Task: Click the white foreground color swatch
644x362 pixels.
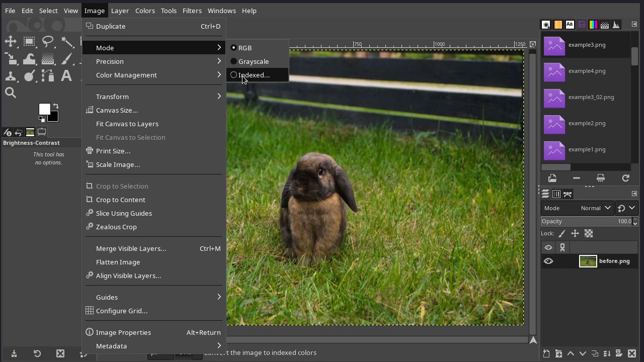Action: point(44,109)
